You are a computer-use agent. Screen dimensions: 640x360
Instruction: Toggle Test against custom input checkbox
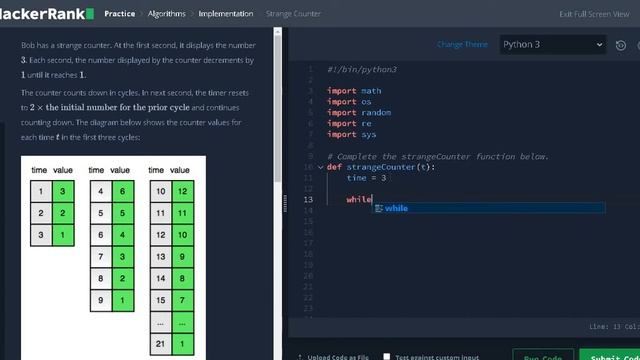[387, 356]
